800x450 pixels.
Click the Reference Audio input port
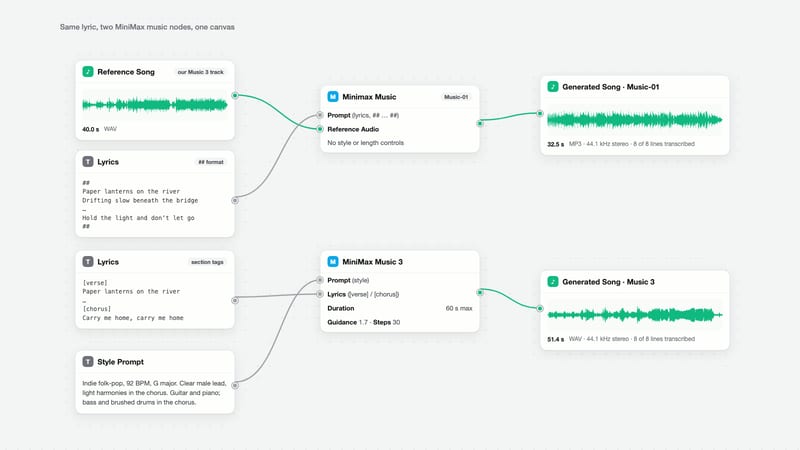320,129
